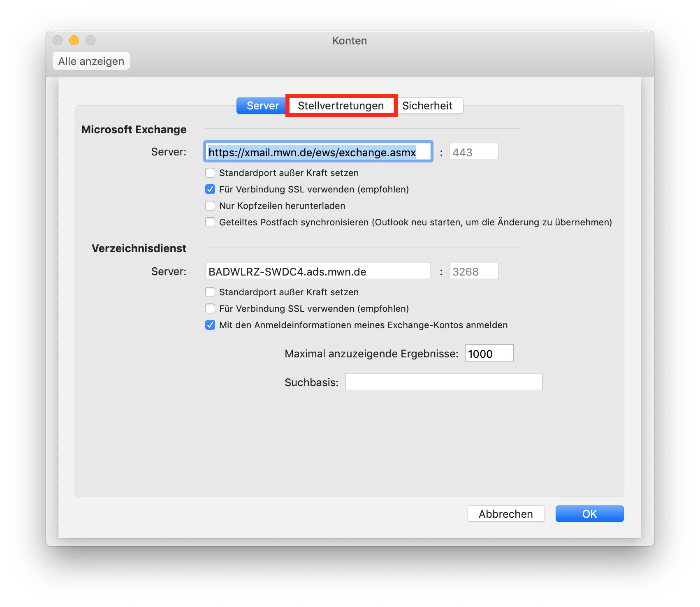Edit the Maximal anzuzeigende Ergebnisse value
This screenshot has width=700, height=607.
coord(489,353)
